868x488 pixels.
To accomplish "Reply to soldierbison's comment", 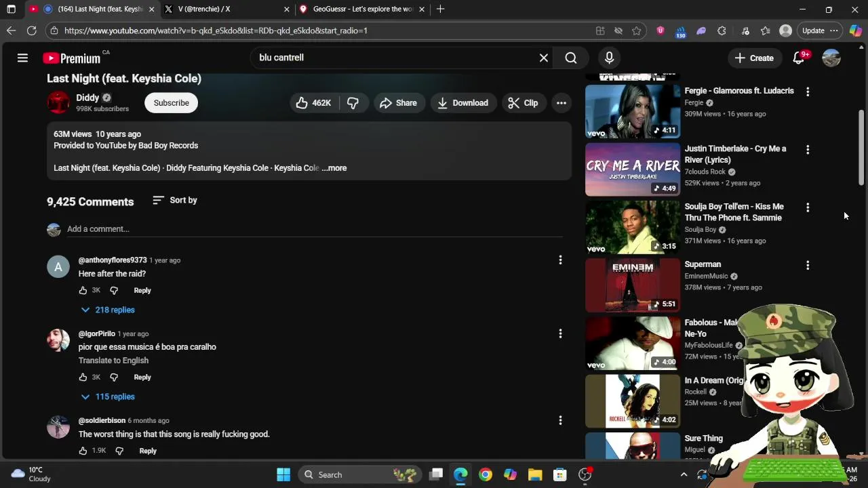I will click(148, 451).
